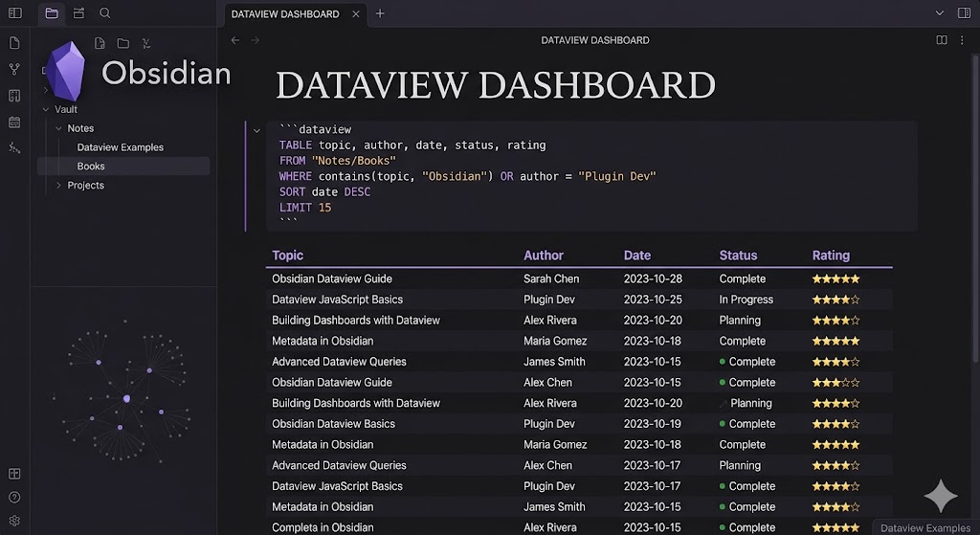Click the Sarah Chen author cell
This screenshot has height=535, width=980.
pos(551,279)
